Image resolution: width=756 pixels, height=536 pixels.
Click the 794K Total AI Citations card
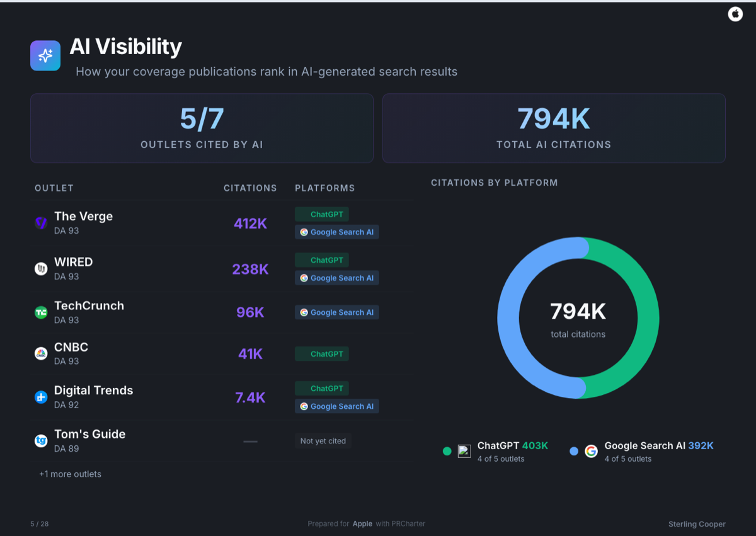554,128
